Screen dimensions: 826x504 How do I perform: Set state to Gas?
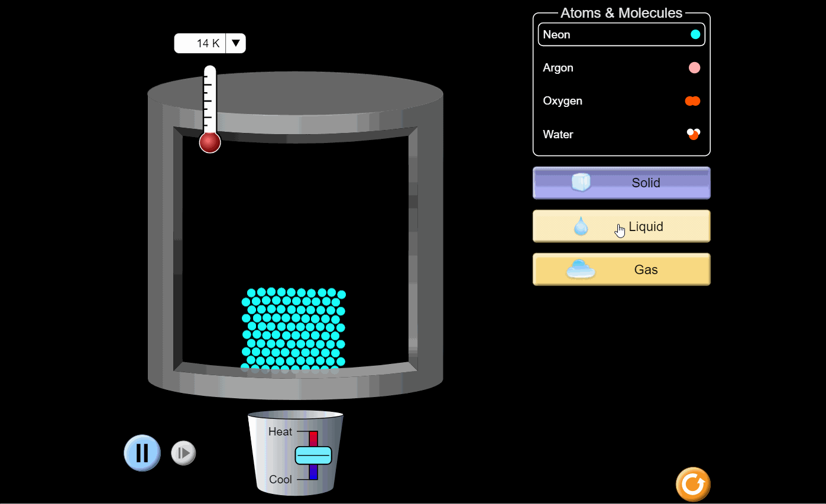click(621, 269)
